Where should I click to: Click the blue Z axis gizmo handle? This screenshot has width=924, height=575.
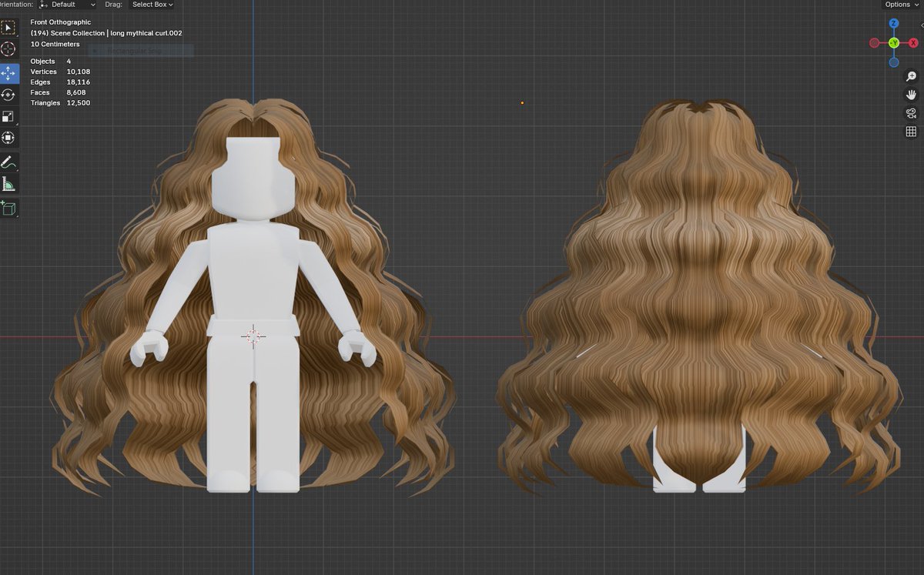coord(893,24)
